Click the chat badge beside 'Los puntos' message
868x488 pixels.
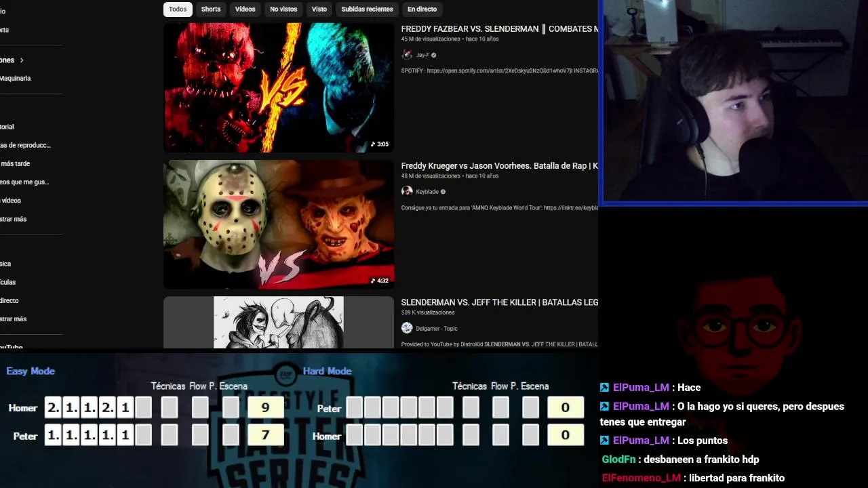tap(604, 441)
